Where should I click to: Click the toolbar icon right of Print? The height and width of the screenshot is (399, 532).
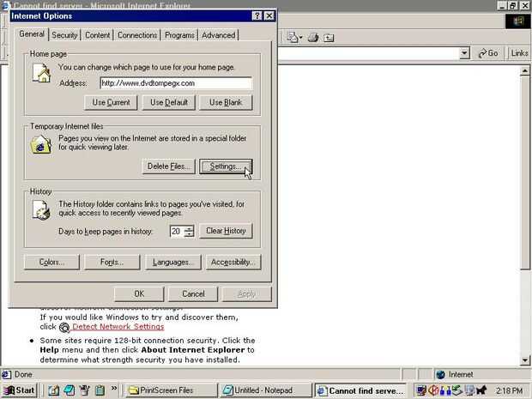[329, 37]
